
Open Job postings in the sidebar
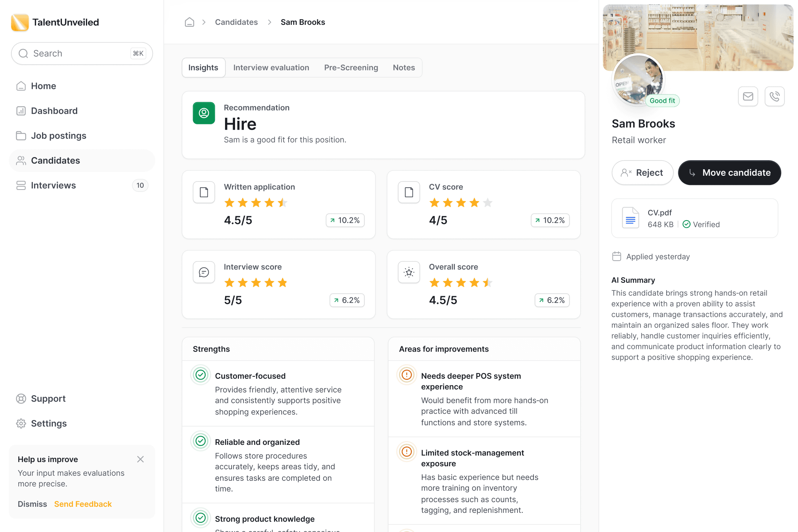click(x=58, y=135)
